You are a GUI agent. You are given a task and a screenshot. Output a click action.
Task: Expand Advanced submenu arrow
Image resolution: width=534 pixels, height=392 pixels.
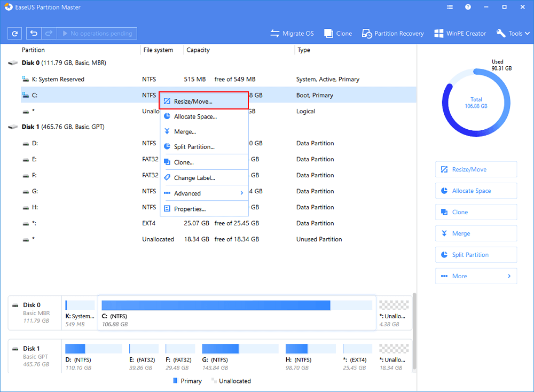click(241, 193)
